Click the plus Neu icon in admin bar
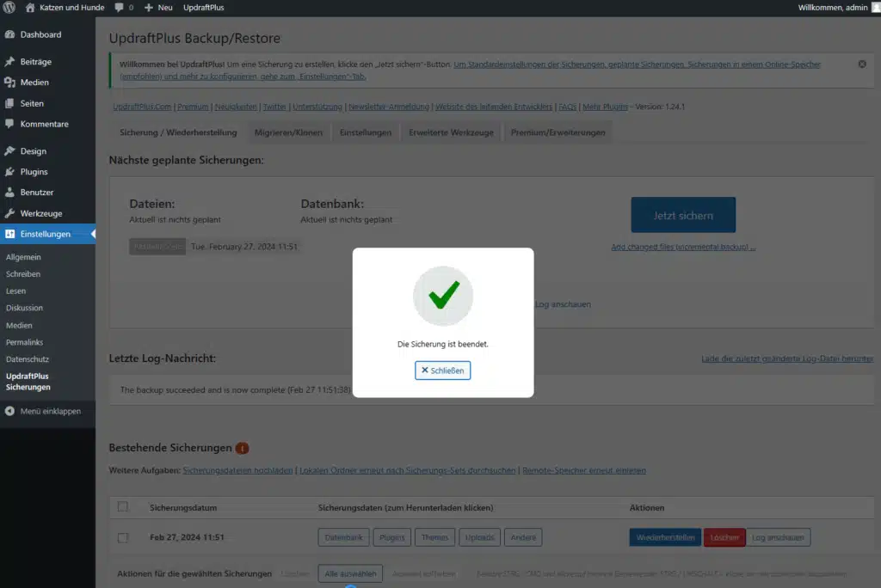 (148, 7)
